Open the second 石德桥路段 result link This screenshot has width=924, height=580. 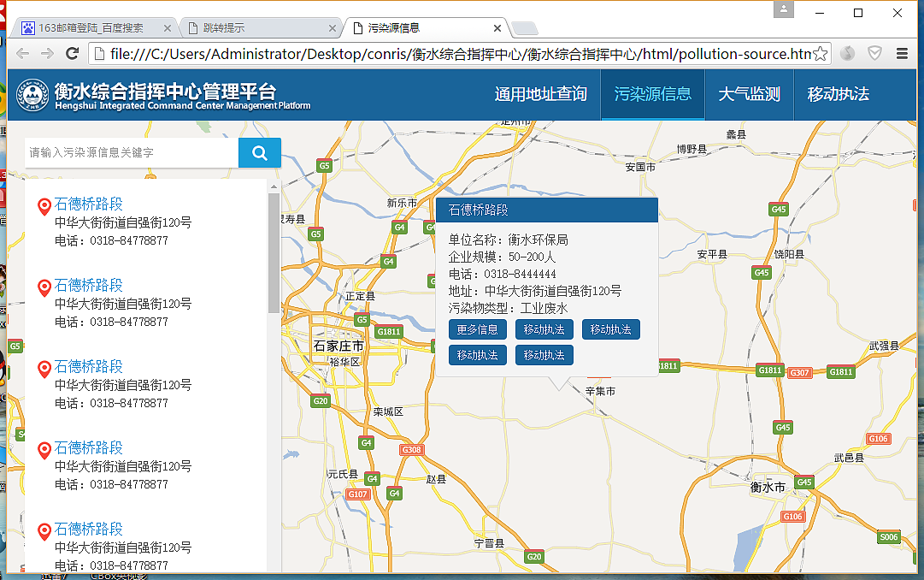(x=88, y=286)
